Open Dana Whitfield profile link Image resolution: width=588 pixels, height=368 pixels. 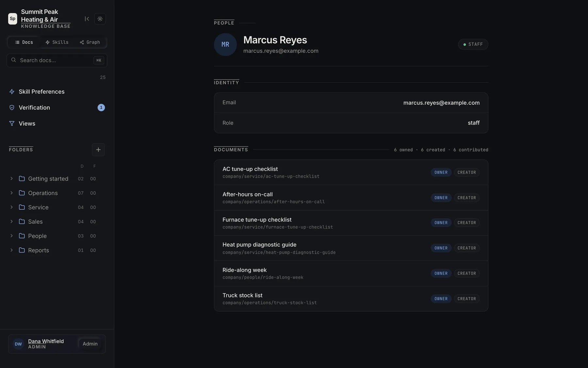46,341
